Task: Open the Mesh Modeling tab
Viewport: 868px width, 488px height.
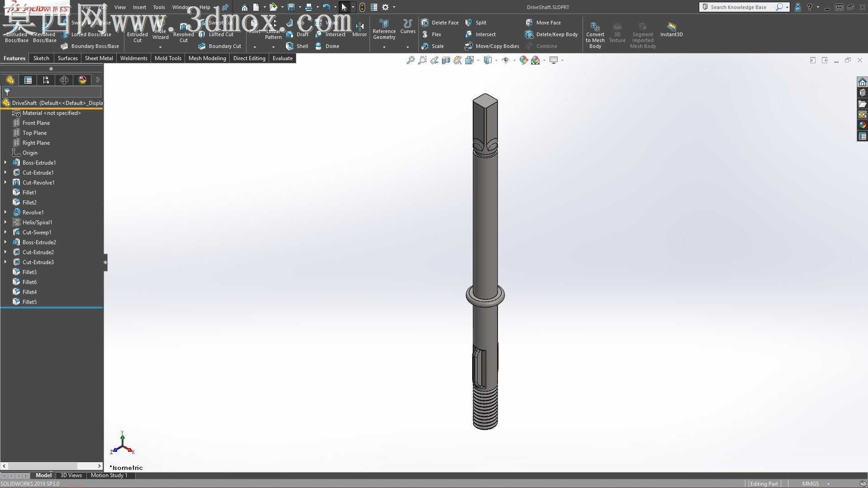Action: coord(207,58)
